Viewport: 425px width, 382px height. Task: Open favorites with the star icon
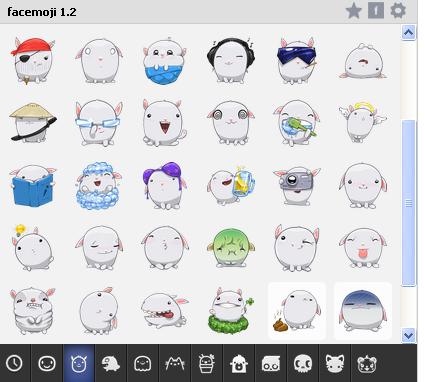tap(354, 11)
